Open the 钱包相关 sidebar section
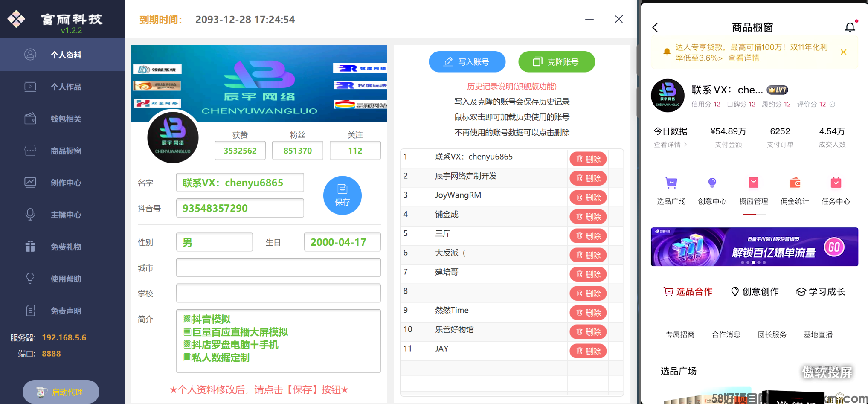This screenshot has height=404, width=868. 62,119
